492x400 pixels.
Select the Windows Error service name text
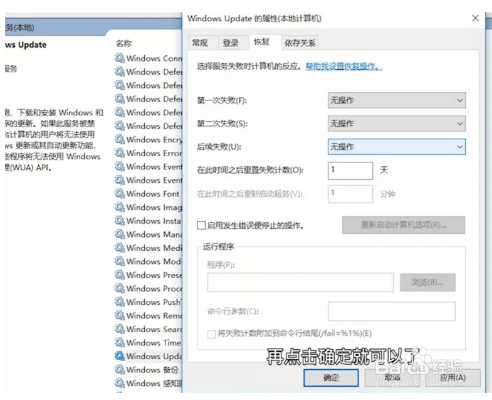[x=154, y=153]
